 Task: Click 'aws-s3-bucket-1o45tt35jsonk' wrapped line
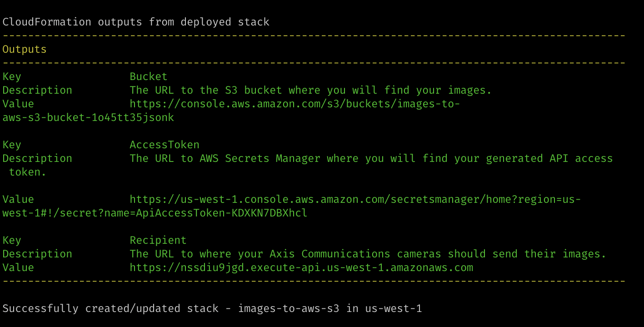(88, 118)
